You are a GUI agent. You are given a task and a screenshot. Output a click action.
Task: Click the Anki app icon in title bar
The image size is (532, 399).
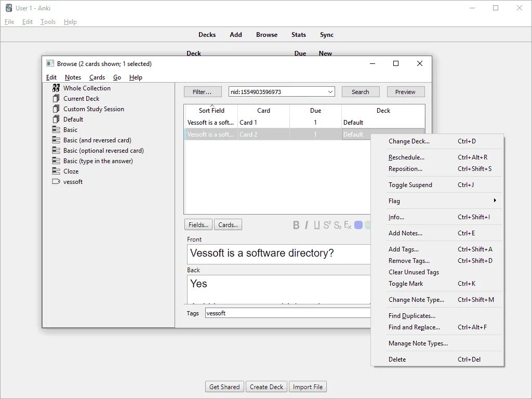coord(9,8)
